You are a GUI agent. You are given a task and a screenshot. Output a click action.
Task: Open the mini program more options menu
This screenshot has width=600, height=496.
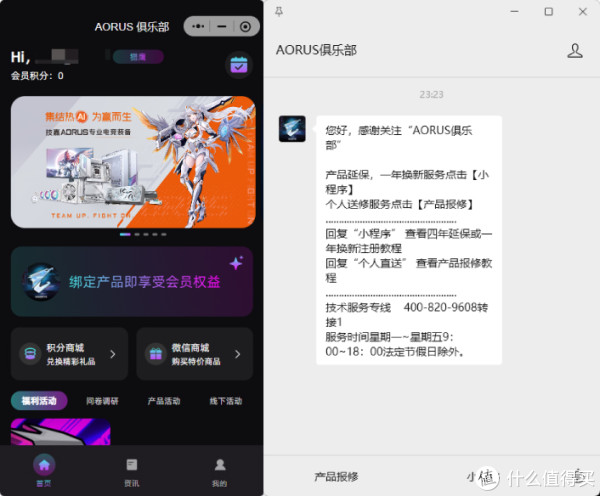tap(198, 26)
